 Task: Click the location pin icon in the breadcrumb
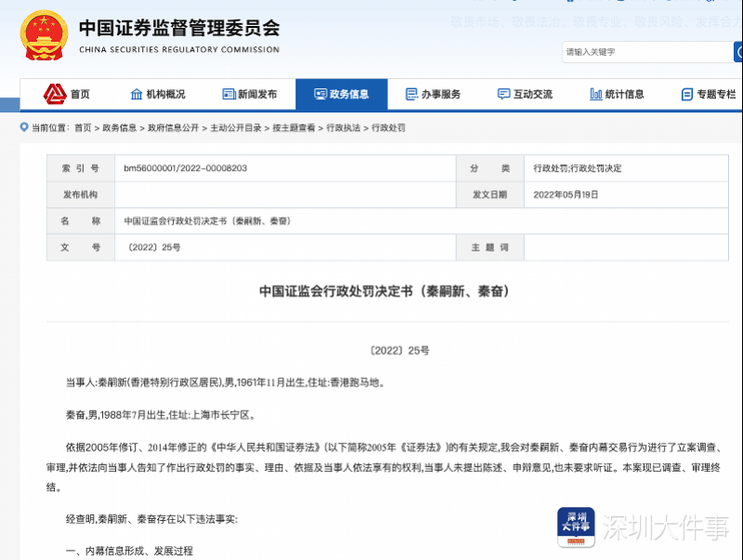(24, 127)
